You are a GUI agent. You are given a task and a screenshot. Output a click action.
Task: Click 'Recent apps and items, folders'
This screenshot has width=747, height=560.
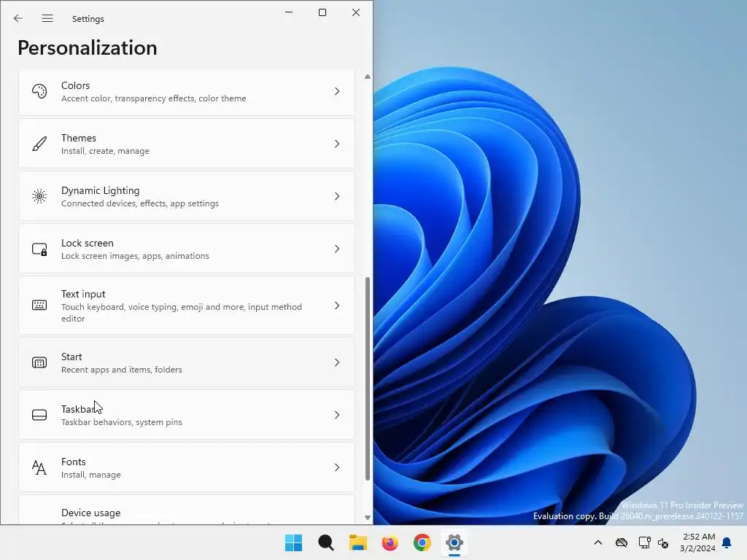(x=122, y=370)
